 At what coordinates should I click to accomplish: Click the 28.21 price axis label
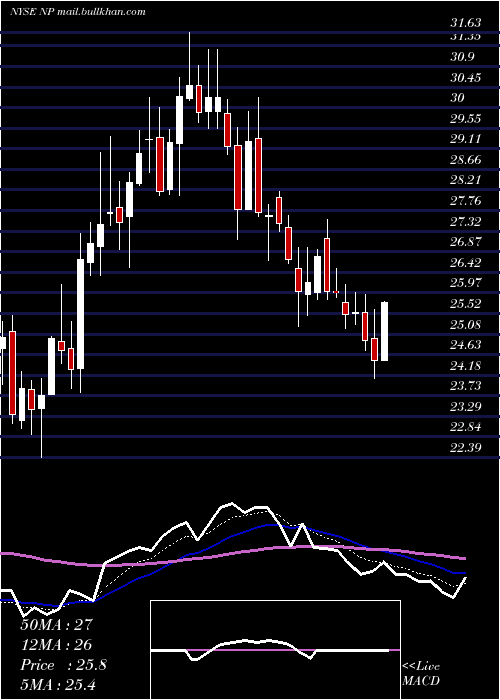click(466, 180)
